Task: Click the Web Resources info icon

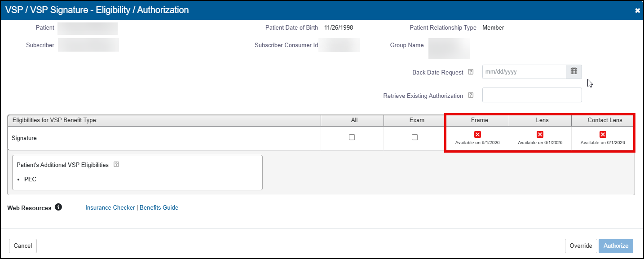Action: [x=58, y=207]
